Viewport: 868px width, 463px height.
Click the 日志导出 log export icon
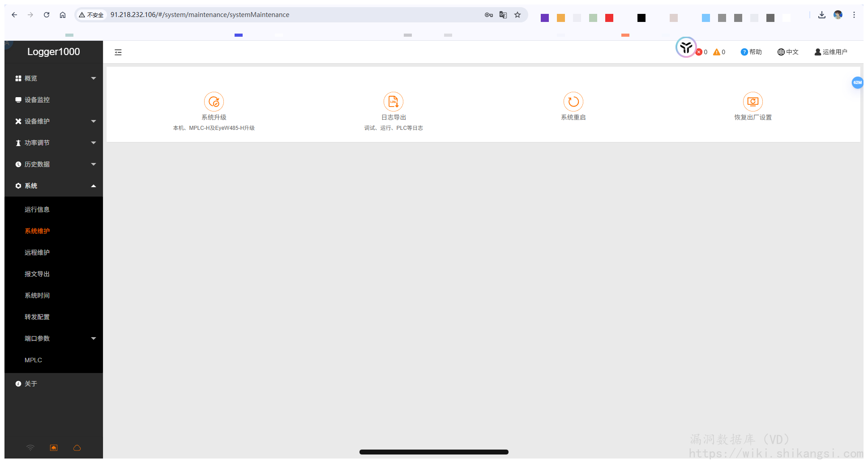point(393,102)
